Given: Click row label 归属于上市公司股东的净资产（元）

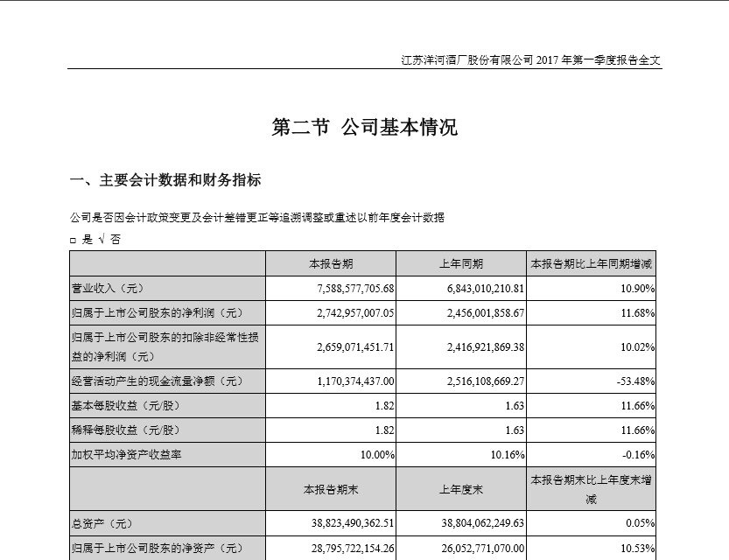Looking at the screenshot, I should click(158, 549).
